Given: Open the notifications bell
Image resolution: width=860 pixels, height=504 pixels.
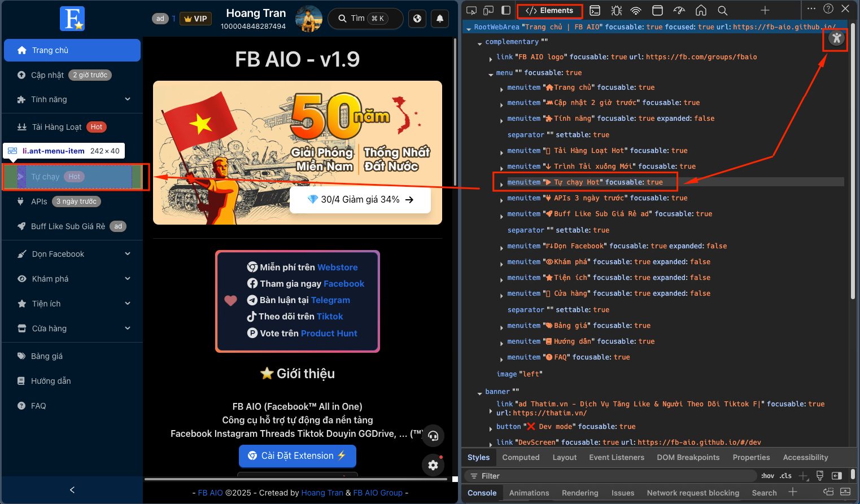Looking at the screenshot, I should point(440,19).
